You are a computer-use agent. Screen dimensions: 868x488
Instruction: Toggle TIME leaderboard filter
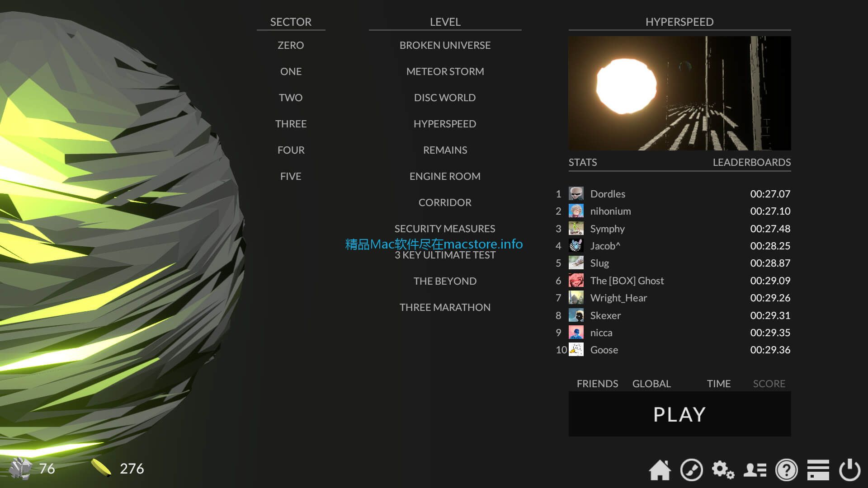[719, 383]
